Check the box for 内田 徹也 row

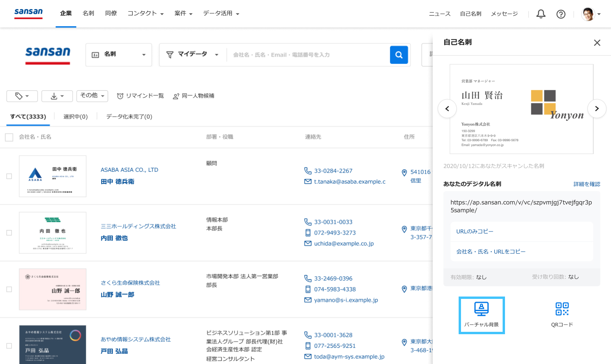tap(9, 233)
